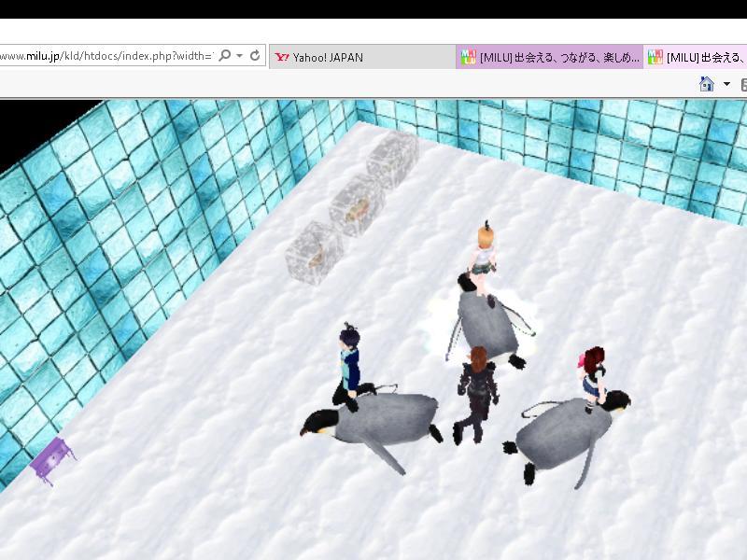This screenshot has height=560, width=747.
Task: Click the ice block closest to the avatars
Action: (x=314, y=250)
